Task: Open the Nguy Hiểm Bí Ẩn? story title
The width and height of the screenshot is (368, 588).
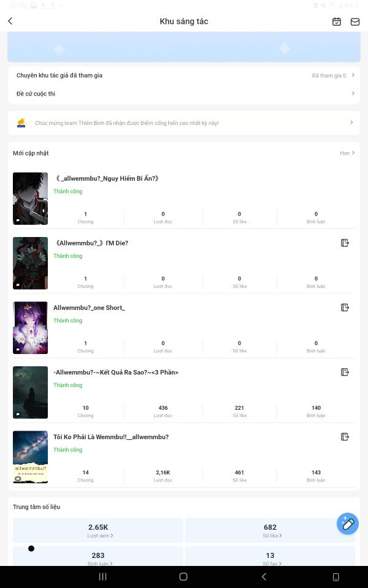Action: 107,178
